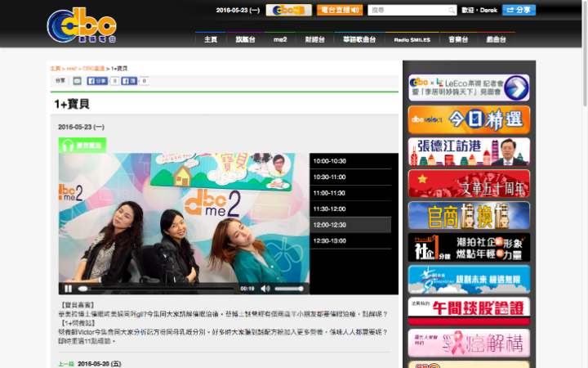
Task: Click the Derek username link
Action: tap(488, 10)
